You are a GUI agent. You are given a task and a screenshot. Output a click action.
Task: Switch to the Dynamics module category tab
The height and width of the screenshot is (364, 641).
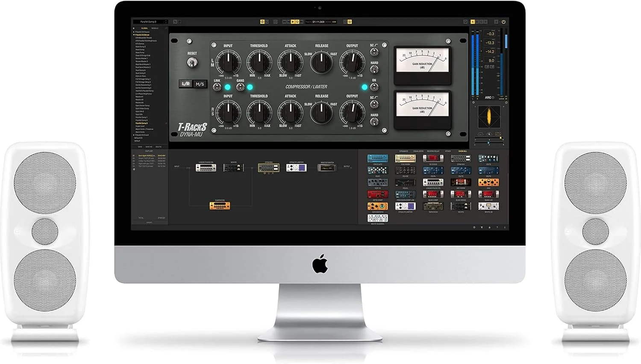[x=404, y=151]
